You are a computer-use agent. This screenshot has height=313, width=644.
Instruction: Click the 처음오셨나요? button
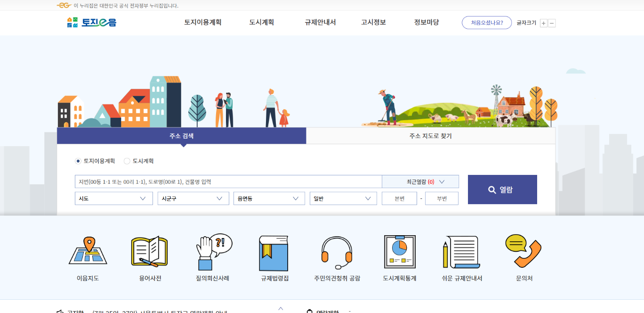pos(486,23)
